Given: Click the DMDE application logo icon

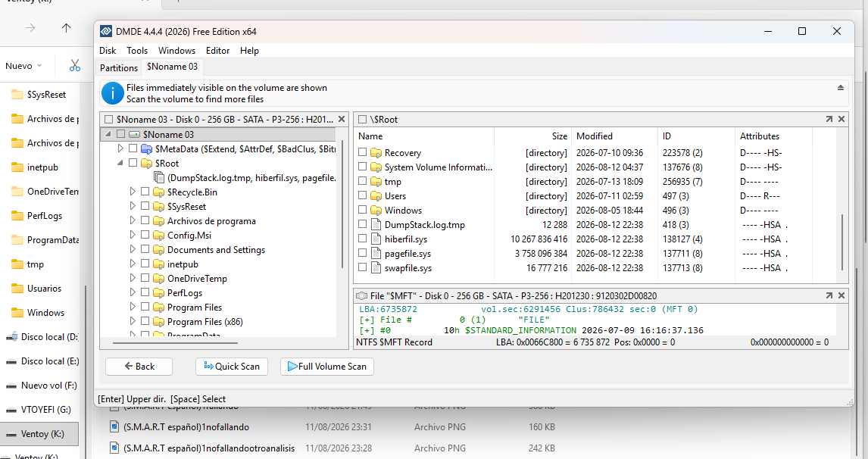Looking at the screenshot, I should (x=106, y=32).
